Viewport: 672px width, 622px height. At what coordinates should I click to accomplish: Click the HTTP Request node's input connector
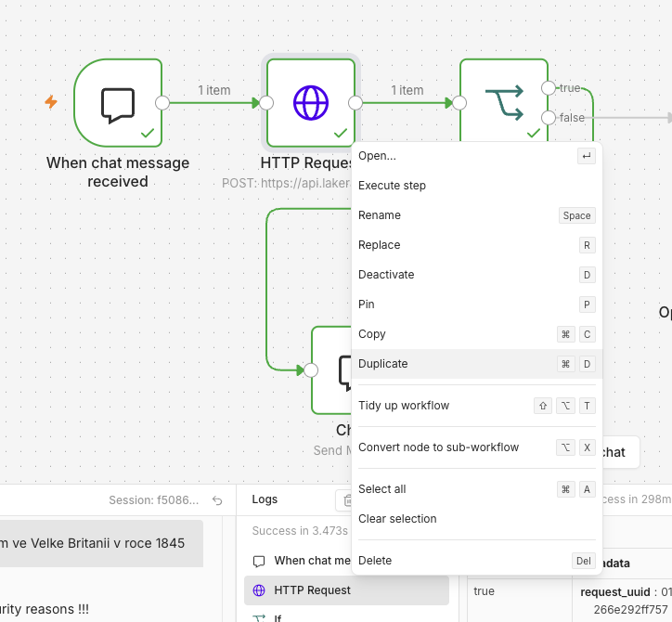click(266, 103)
